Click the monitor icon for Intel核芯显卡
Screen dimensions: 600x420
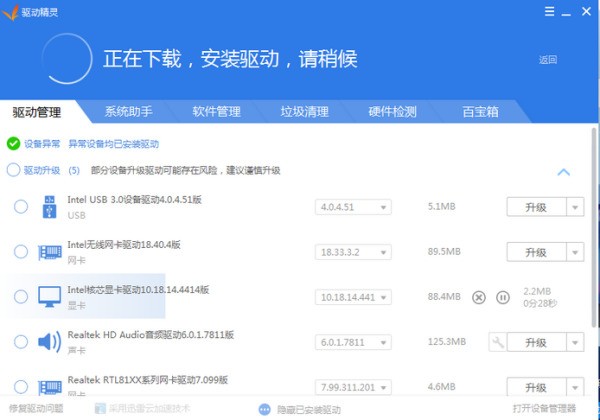50,296
